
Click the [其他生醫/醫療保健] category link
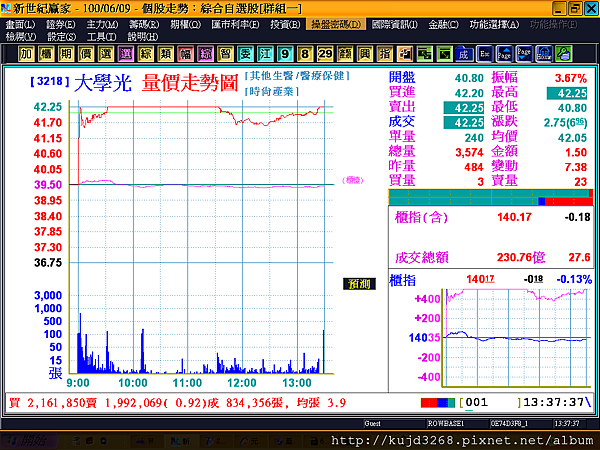pos(297,76)
